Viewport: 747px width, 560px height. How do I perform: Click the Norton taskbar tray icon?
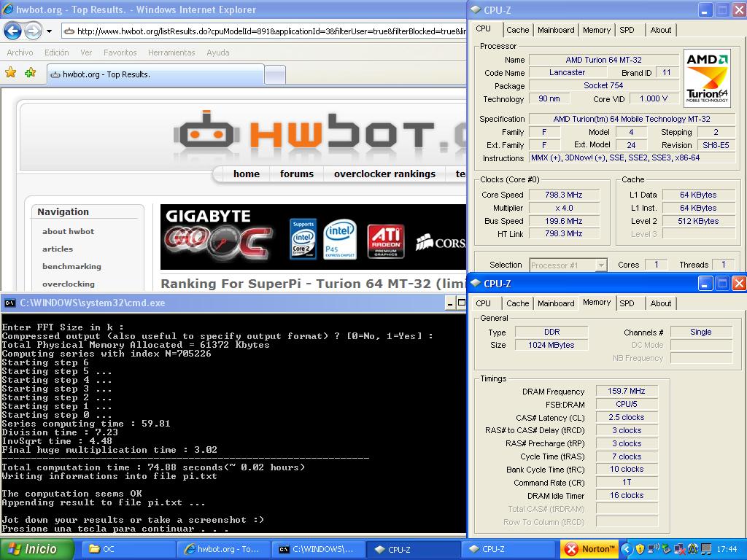click(x=589, y=550)
